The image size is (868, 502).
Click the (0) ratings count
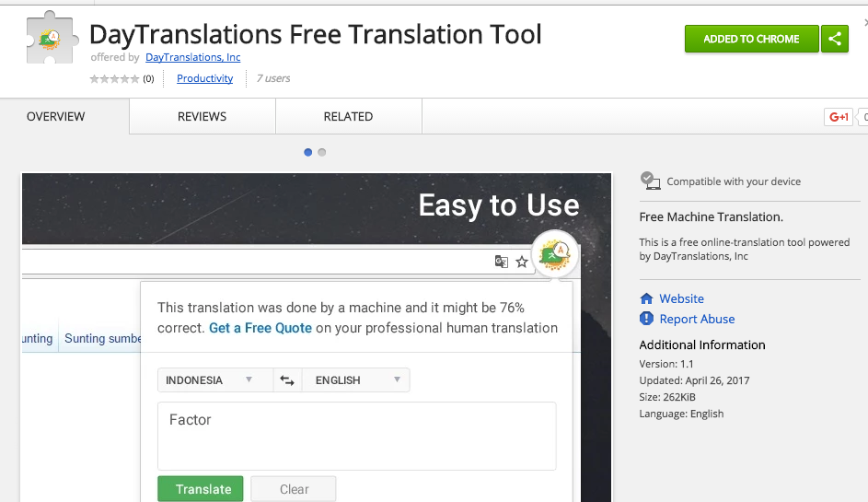tap(148, 78)
